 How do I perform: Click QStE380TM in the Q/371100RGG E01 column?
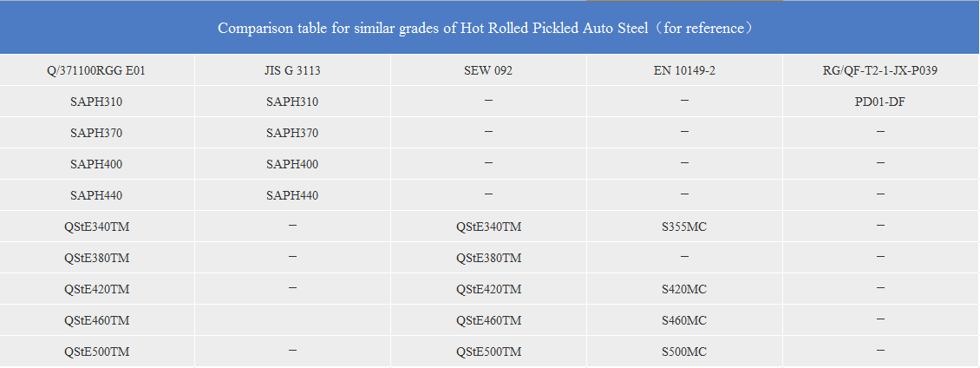[x=96, y=258]
